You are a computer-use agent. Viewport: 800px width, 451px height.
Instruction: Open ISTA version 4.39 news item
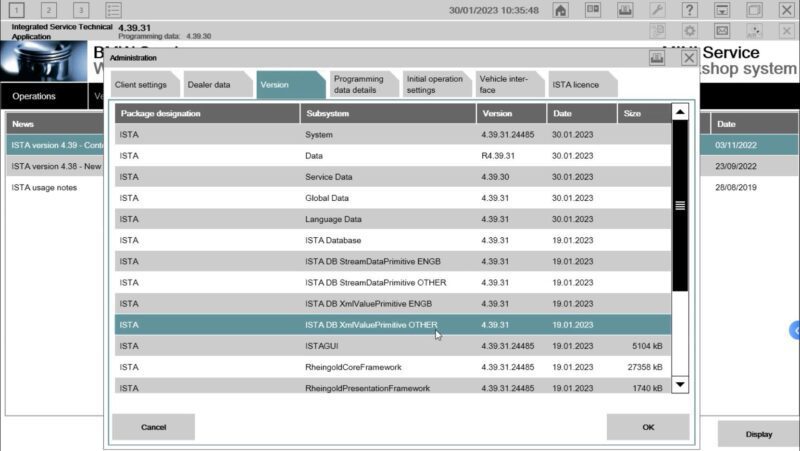[55, 145]
